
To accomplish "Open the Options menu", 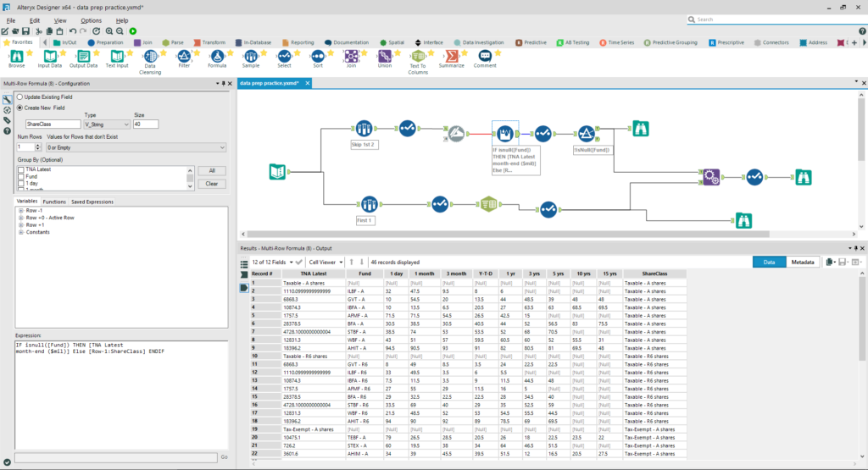I will coord(91,19).
